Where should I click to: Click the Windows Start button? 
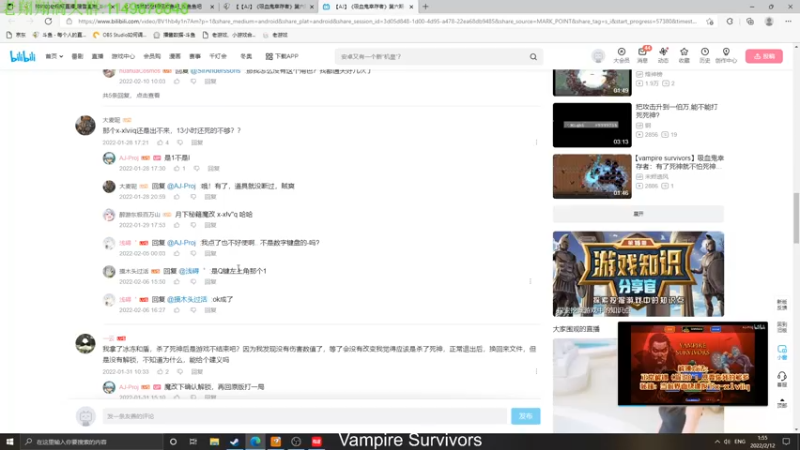9,441
